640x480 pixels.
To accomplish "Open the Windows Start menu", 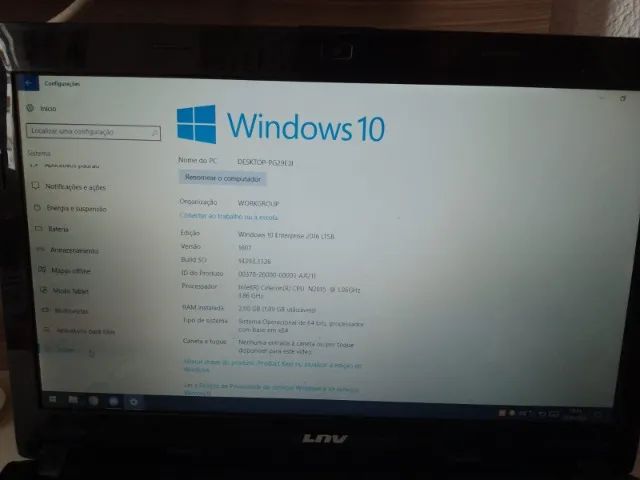I will click(53, 399).
